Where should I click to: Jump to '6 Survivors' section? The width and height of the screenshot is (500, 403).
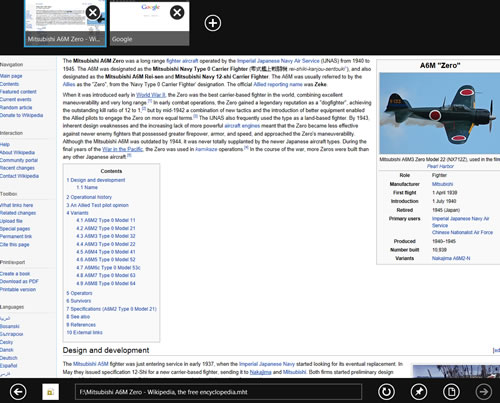point(79,301)
